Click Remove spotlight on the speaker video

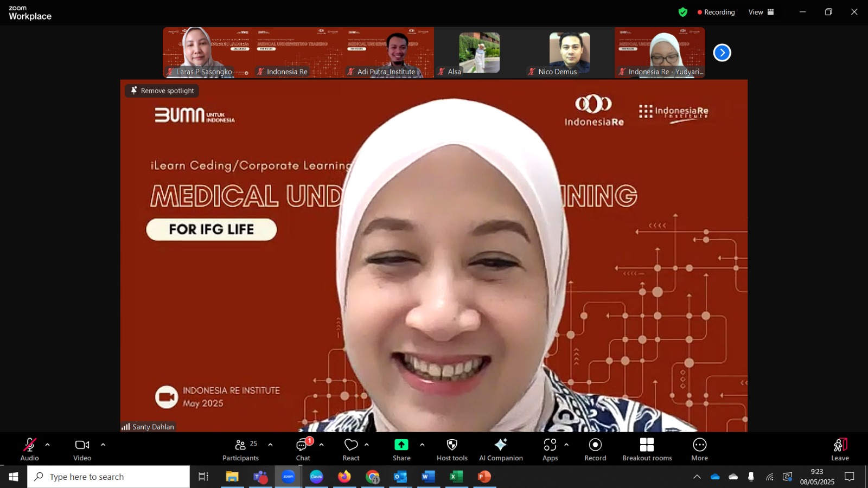click(x=162, y=91)
